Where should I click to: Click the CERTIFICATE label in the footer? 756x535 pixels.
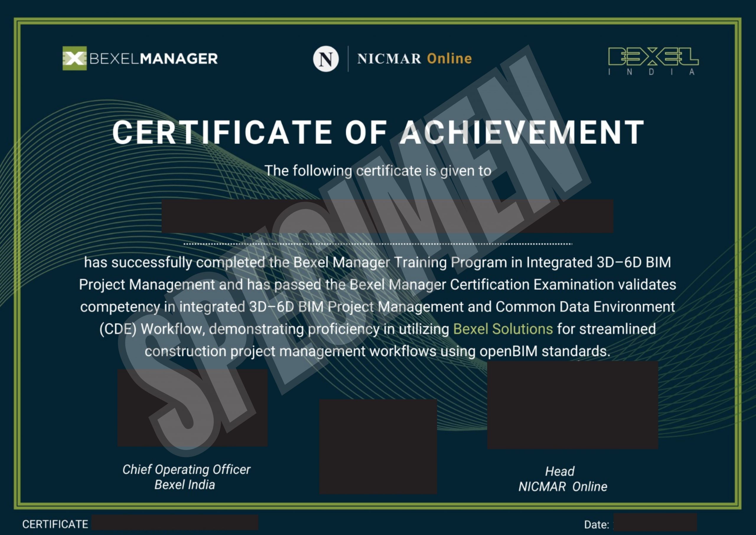coord(55,524)
